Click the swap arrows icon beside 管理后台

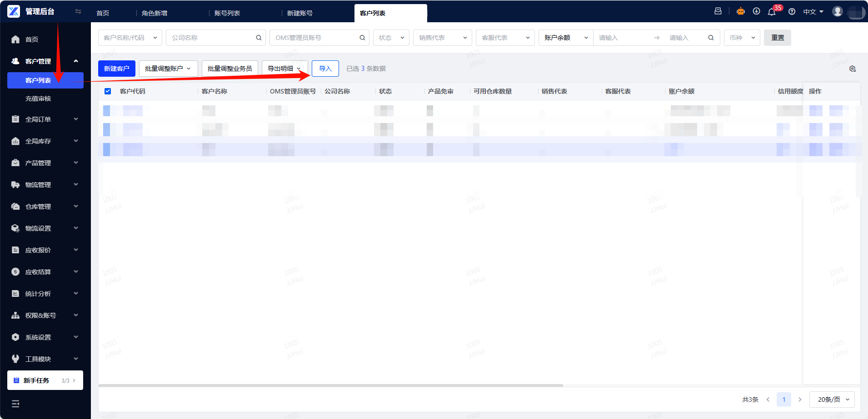(x=78, y=11)
